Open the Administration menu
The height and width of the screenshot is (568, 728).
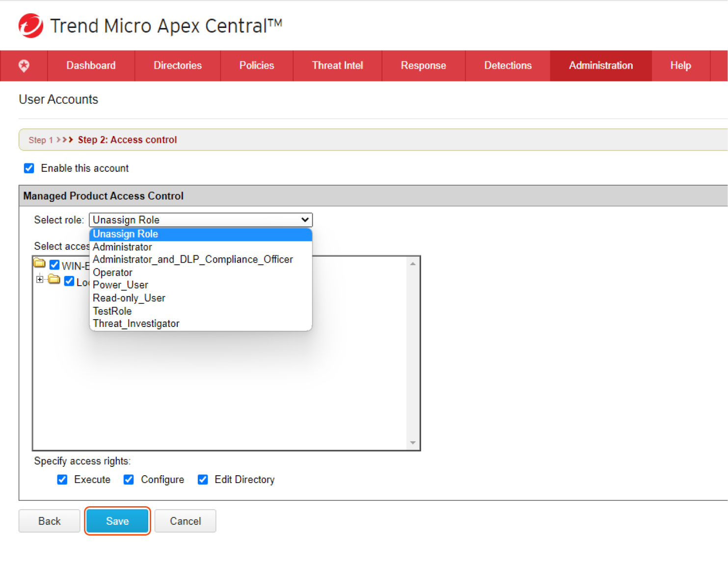pos(600,65)
